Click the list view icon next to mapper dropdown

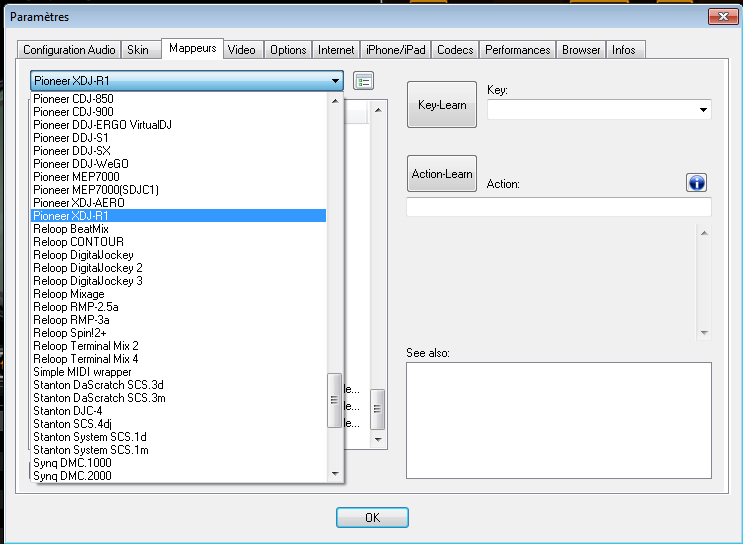point(363,81)
